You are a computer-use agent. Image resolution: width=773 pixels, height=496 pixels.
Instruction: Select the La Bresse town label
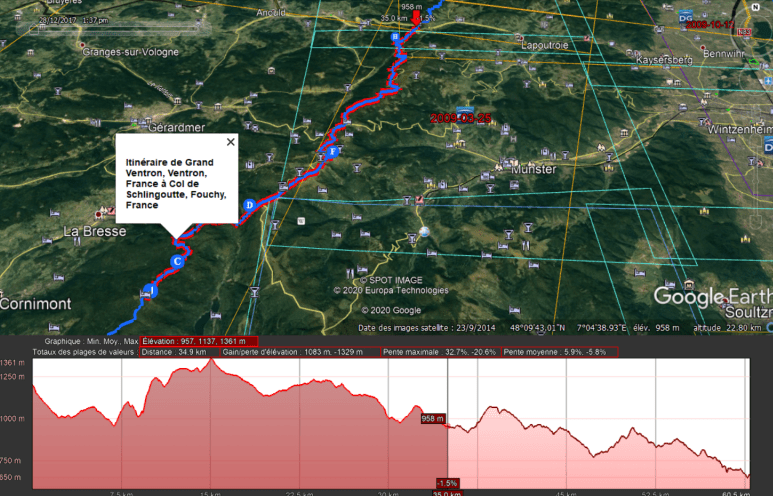(x=95, y=231)
